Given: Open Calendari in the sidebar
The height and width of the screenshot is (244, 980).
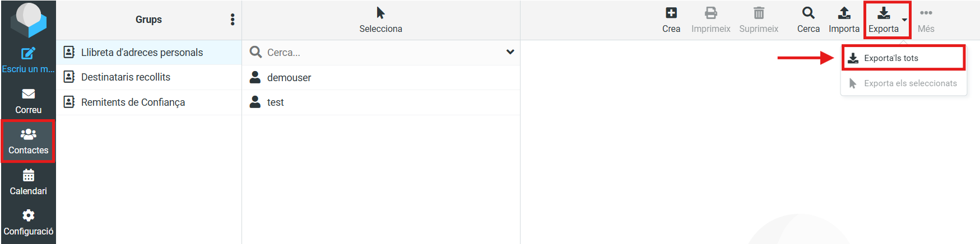Looking at the screenshot, I should [x=28, y=182].
